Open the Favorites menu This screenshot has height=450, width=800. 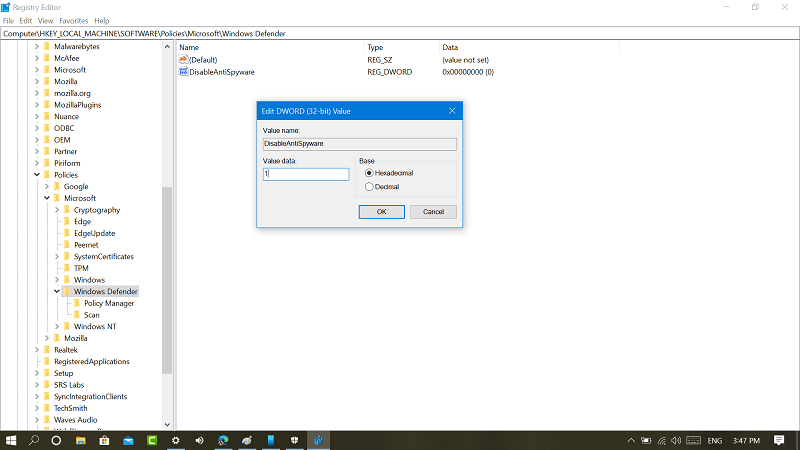73,21
